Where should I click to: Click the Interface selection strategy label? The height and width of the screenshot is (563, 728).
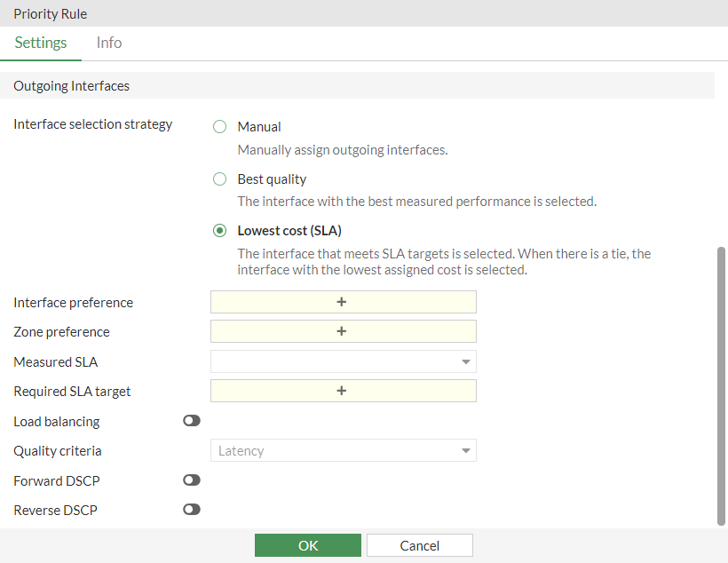93,124
